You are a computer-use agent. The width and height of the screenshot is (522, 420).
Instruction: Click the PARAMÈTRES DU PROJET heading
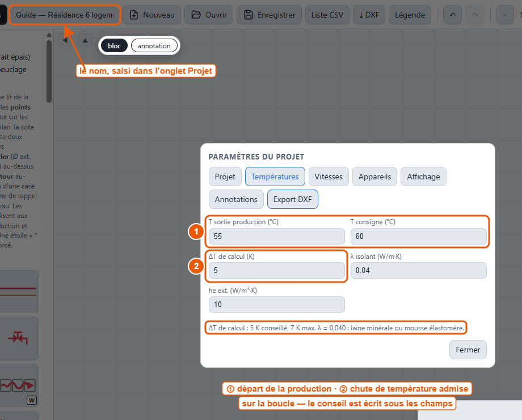pos(256,157)
